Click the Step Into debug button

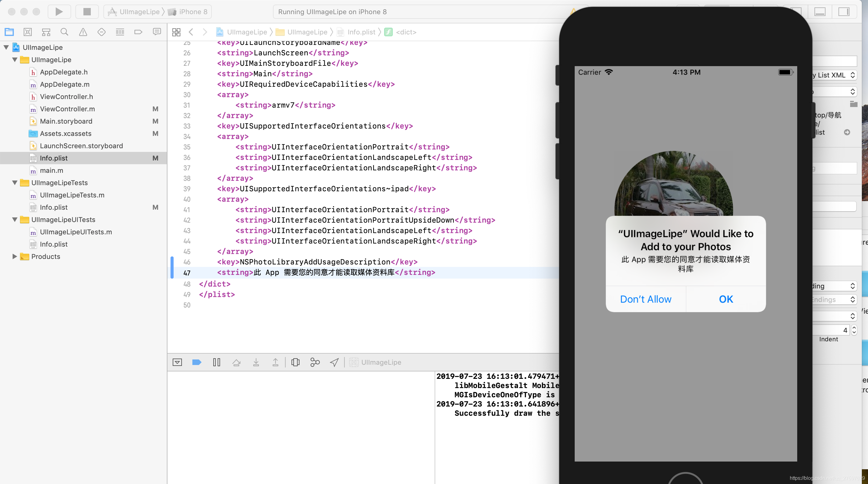click(256, 362)
